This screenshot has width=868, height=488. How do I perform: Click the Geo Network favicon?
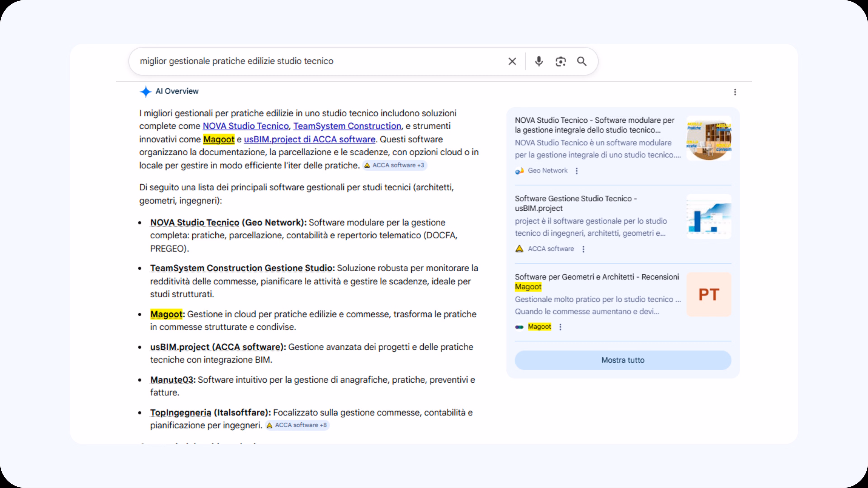(519, 171)
